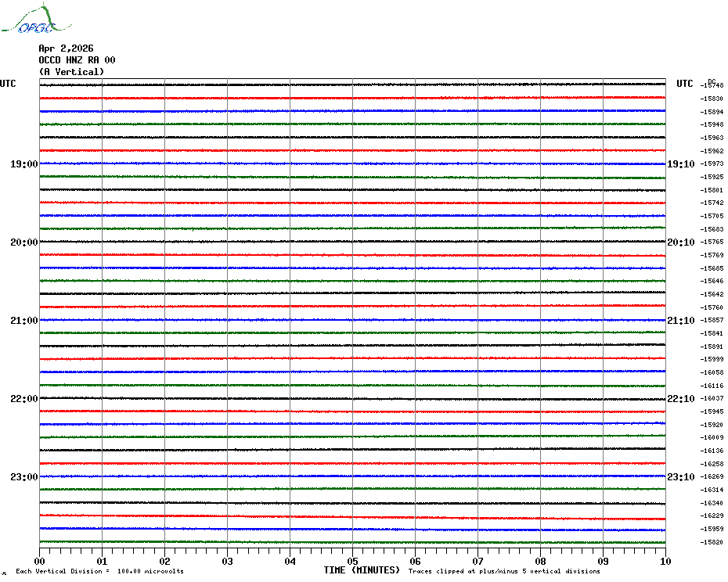Click the Traces clipped footnote text
The width and height of the screenshot is (728, 582).
[504, 571]
